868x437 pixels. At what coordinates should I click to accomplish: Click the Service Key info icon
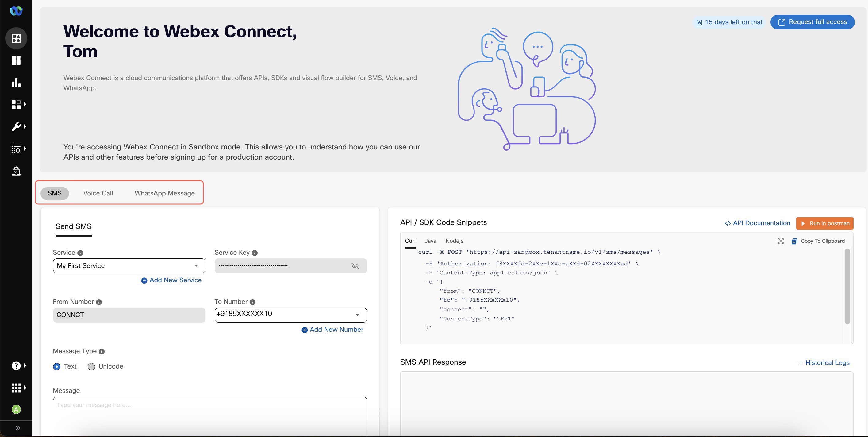255,253
